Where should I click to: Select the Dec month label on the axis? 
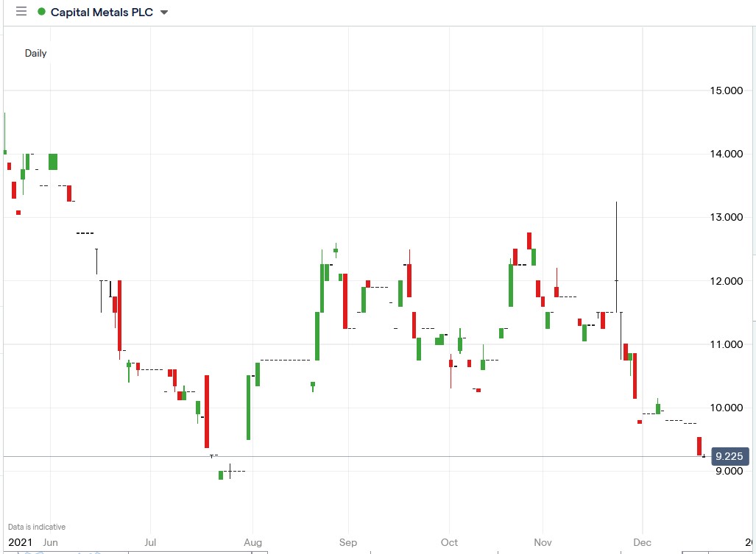(641, 542)
